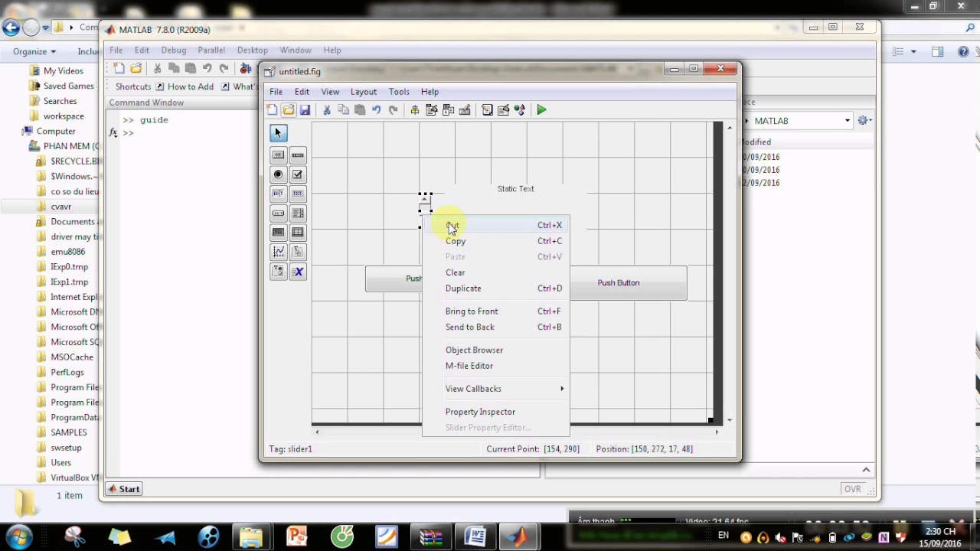Open the Parallel menu in MATLAB window
Image resolution: width=980 pixels, height=551 pixels.
(x=211, y=51)
